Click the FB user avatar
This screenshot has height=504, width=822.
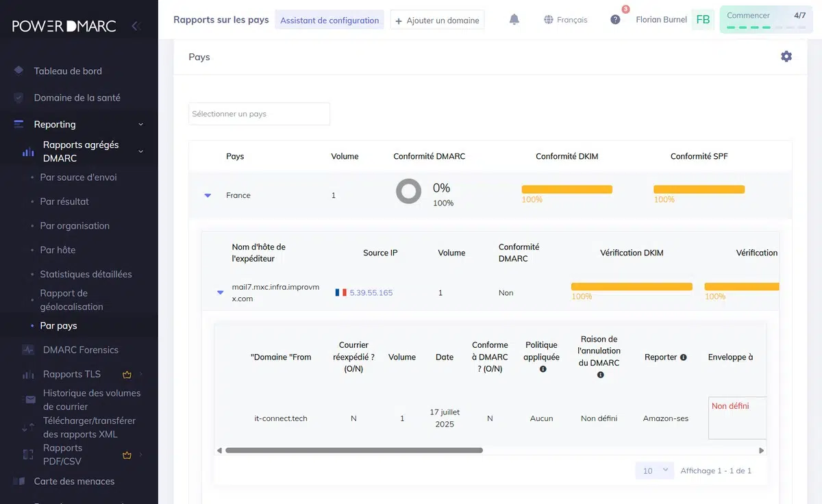(703, 20)
